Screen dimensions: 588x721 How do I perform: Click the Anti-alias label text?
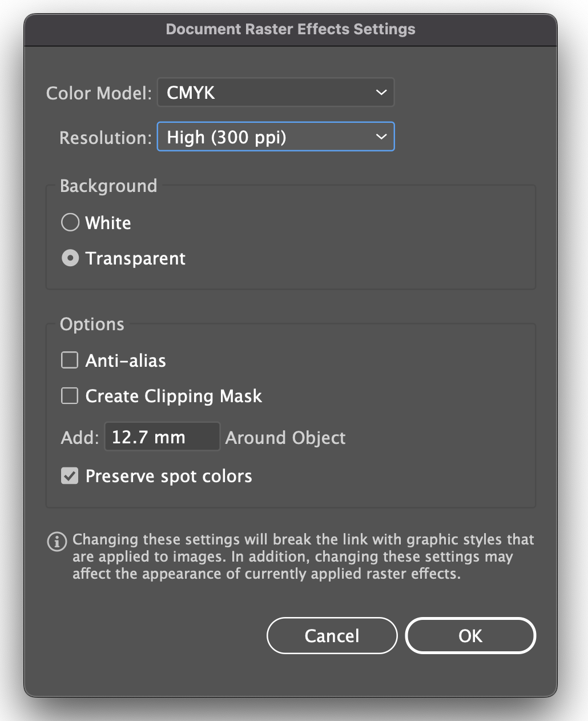pyautogui.click(x=125, y=360)
